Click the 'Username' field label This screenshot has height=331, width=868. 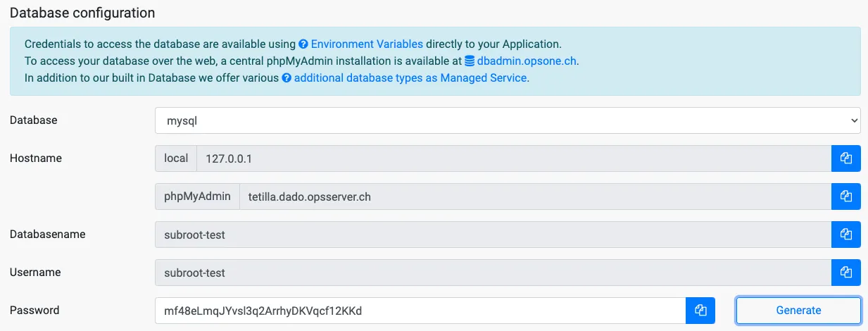[35, 273]
